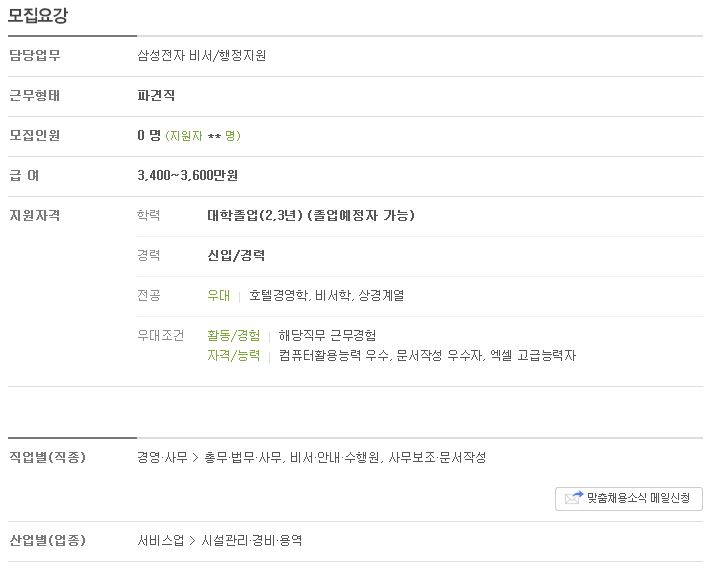Click the 자격/능력 preference label

(x=234, y=355)
